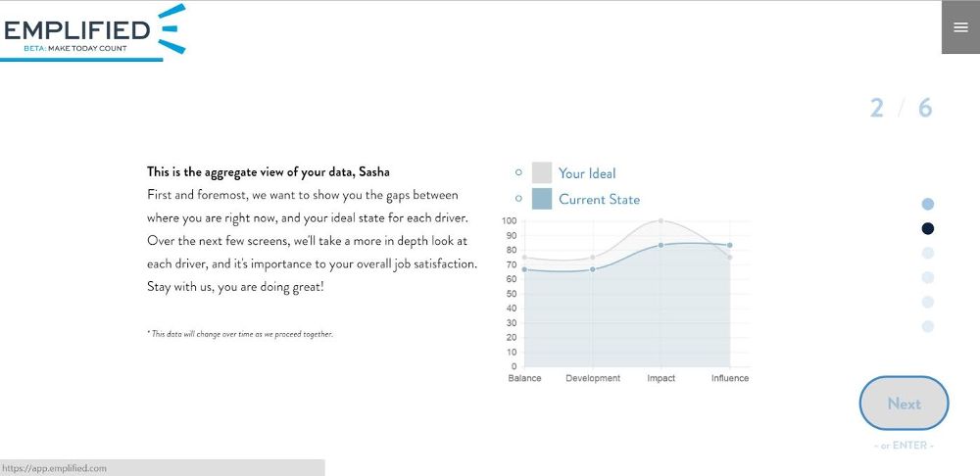Click the Your Ideal gray swatch

pyautogui.click(x=542, y=172)
